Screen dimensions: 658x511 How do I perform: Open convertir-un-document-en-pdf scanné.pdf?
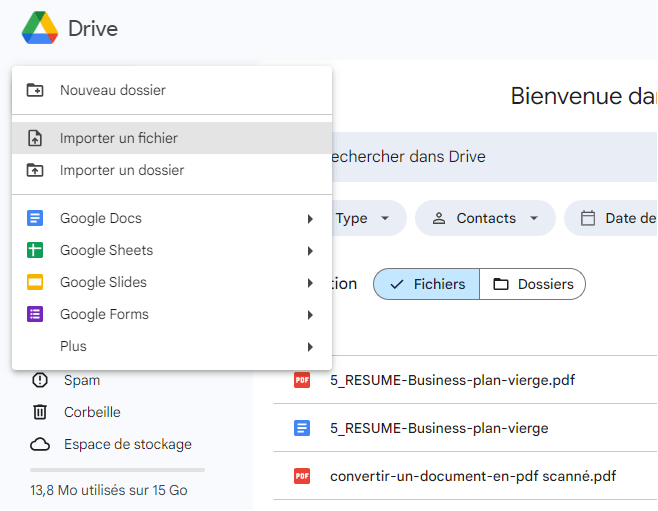pyautogui.click(x=465, y=476)
